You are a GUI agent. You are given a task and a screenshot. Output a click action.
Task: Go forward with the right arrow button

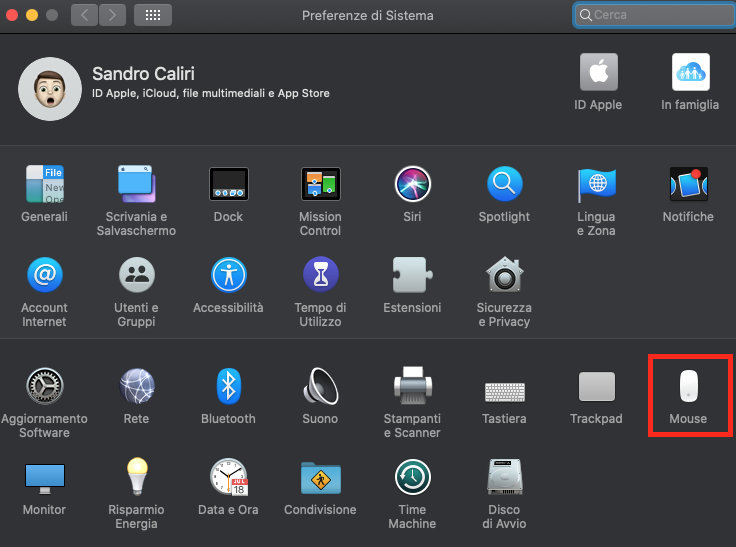(112, 15)
